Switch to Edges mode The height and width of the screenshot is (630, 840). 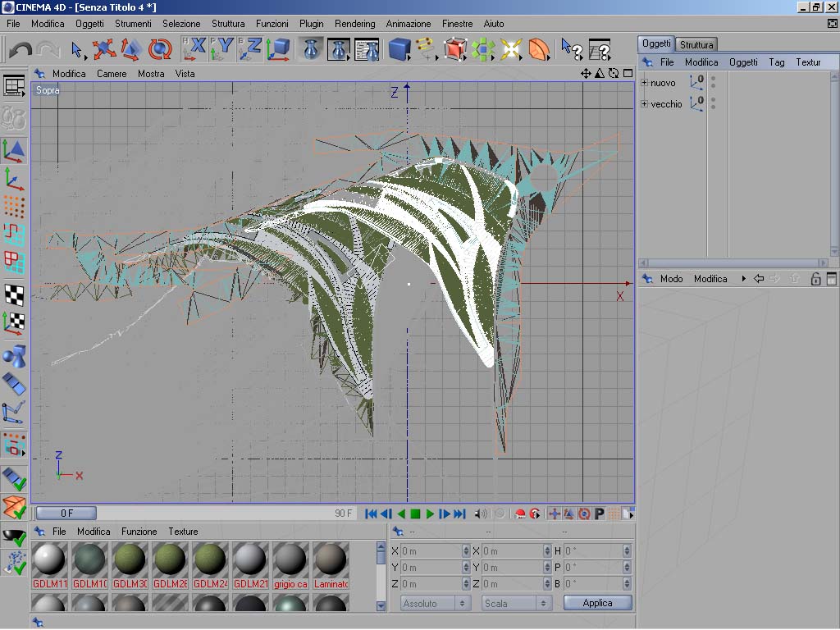pyautogui.click(x=14, y=235)
